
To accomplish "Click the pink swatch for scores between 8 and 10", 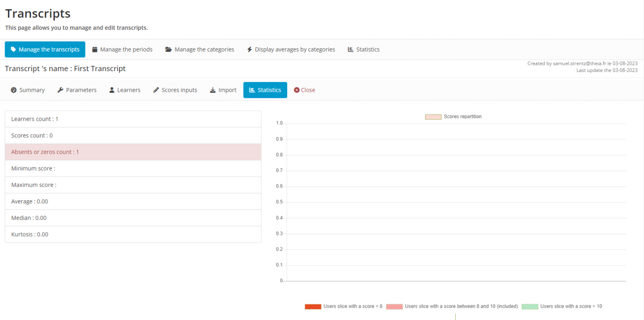I will pos(394,306).
